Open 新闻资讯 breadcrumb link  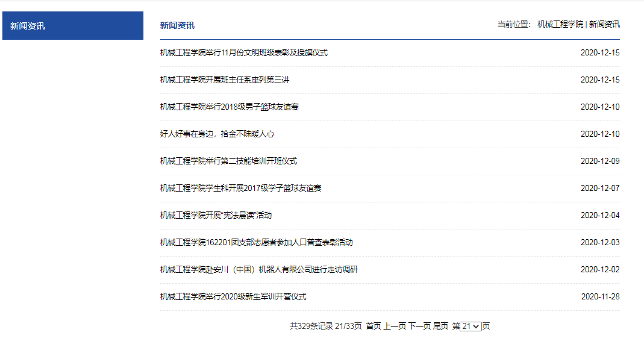pos(604,25)
